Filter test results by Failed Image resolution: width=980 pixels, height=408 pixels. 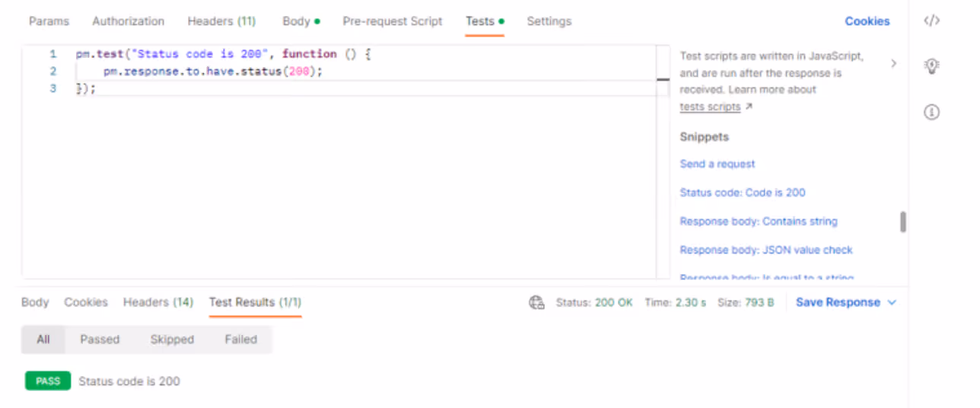[240, 339]
